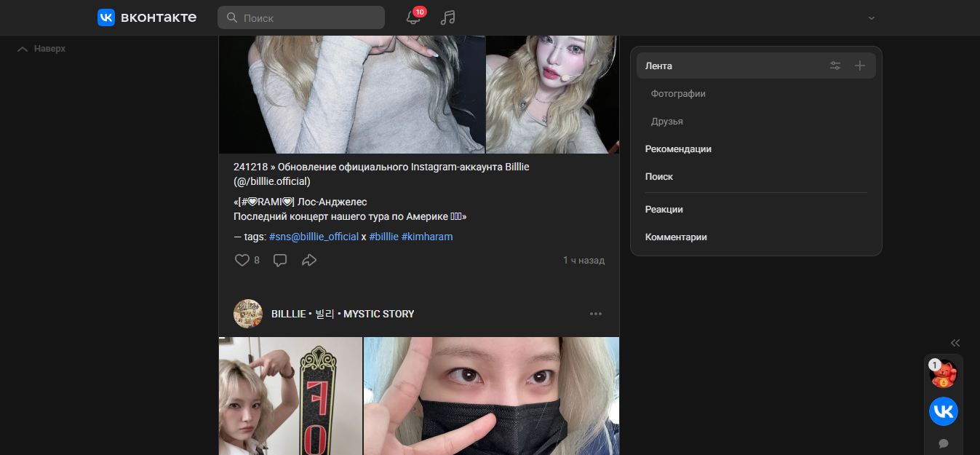980x455 pixels.
Task: Open the large photo of blonde hair
Action: [x=352, y=95]
